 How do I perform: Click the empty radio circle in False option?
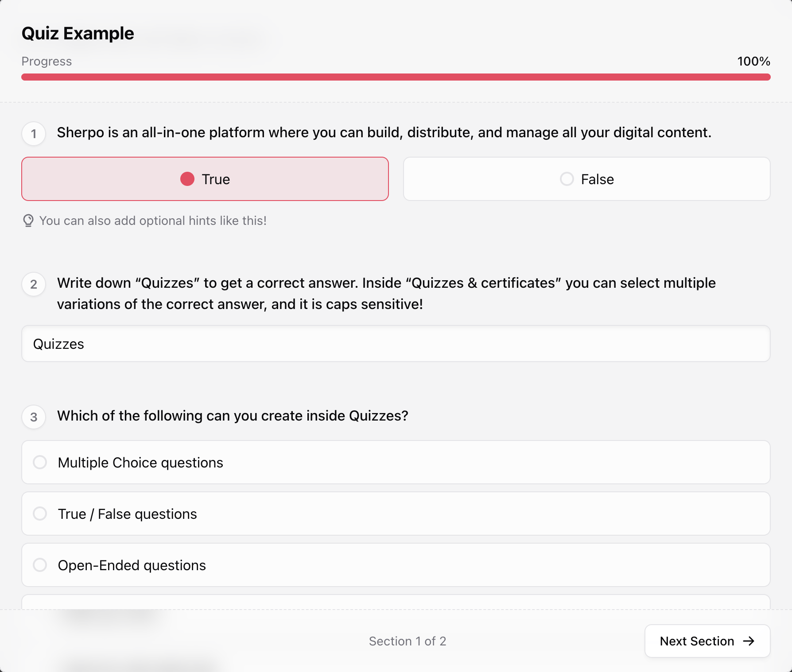(566, 179)
